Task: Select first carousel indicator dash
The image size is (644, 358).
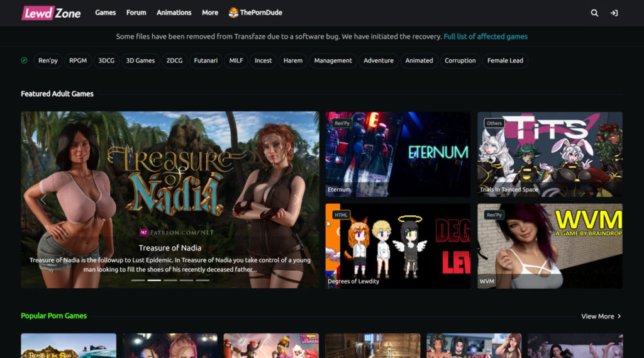Action: 138,281
